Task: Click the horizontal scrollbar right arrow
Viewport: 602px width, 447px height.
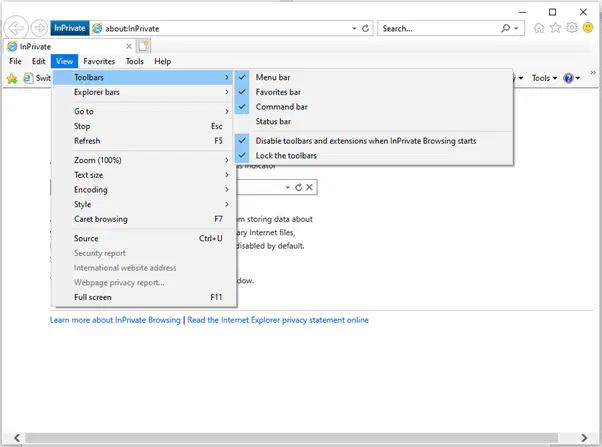Action: (x=584, y=438)
